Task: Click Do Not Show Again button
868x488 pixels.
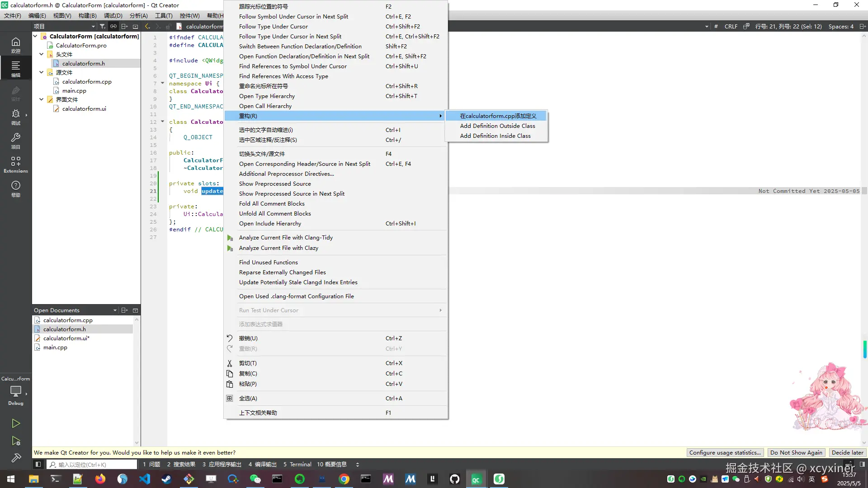Action: coord(796,452)
